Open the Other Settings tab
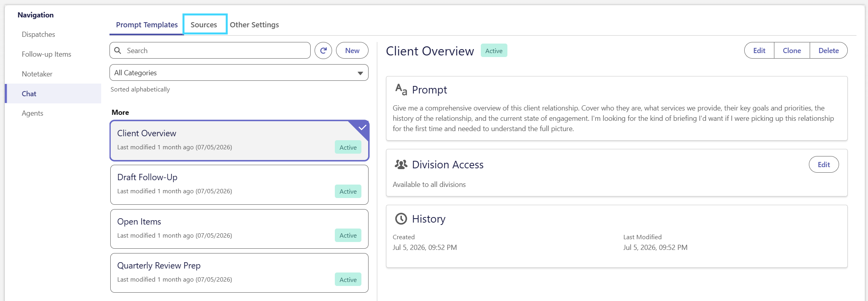868x301 pixels. pyautogui.click(x=254, y=25)
